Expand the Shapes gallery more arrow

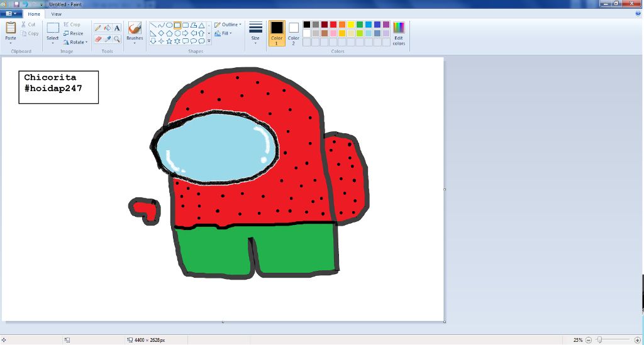[x=209, y=41]
